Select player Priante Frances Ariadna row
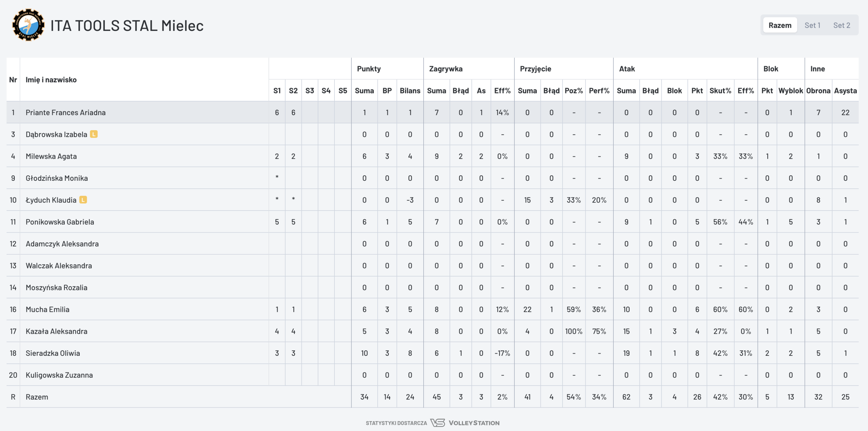This screenshot has width=868, height=431. coord(66,113)
